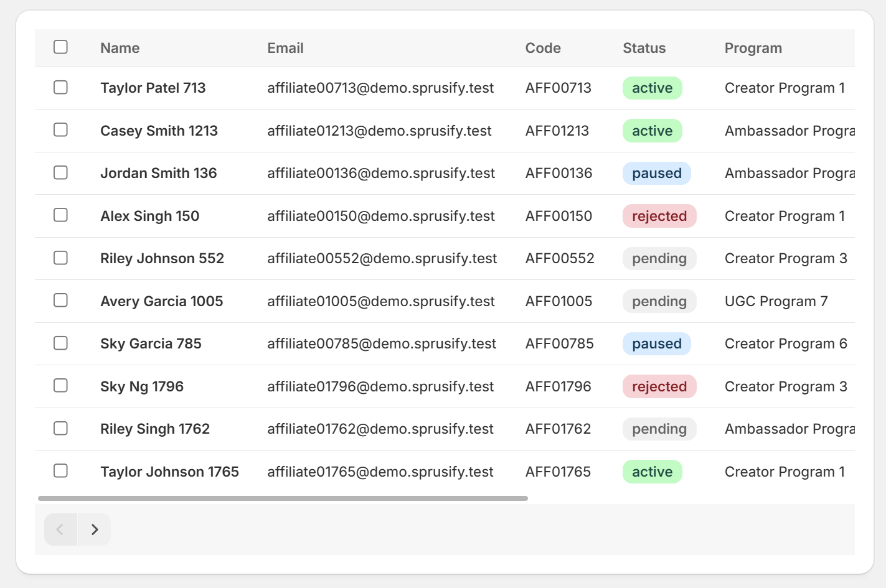Click the paused badge on Jordan Smith 136

(x=656, y=173)
